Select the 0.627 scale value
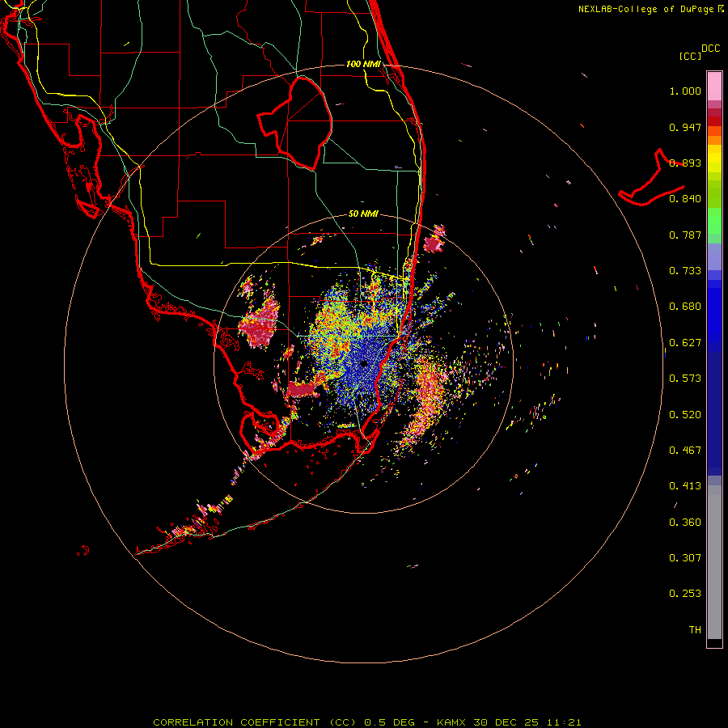The image size is (728, 728). (x=685, y=343)
